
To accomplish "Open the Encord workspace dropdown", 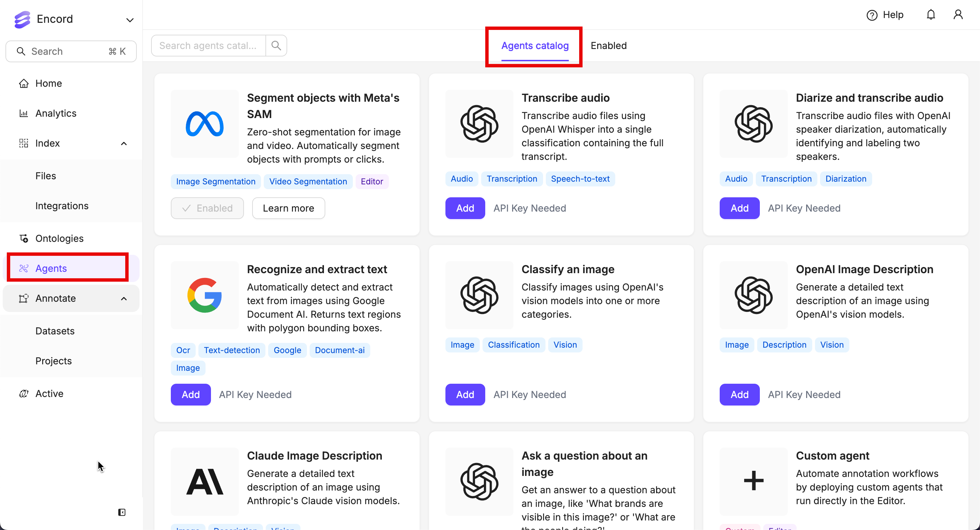I will coord(130,20).
